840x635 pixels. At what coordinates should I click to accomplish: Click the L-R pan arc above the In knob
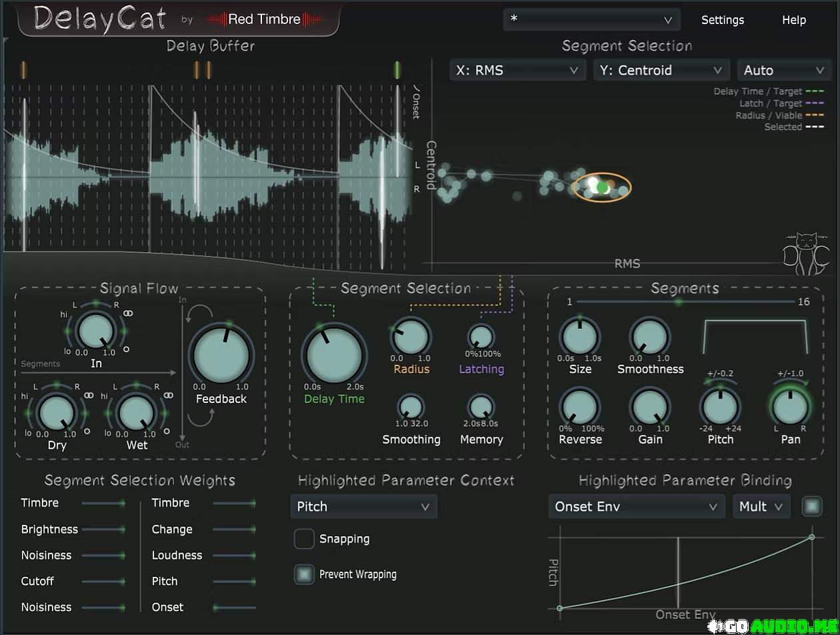[96, 303]
